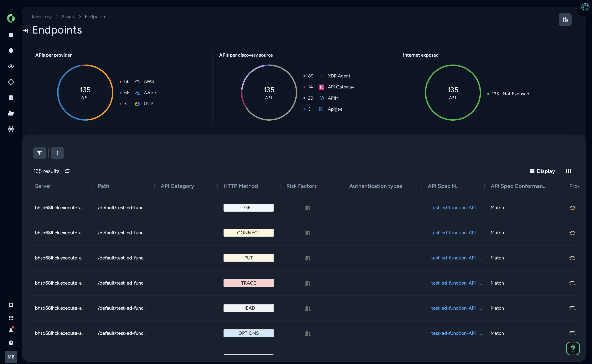Viewport: 592px width, 364px height.
Task: Select the shield-alert security icon in sidebar
Action: [x=11, y=51]
